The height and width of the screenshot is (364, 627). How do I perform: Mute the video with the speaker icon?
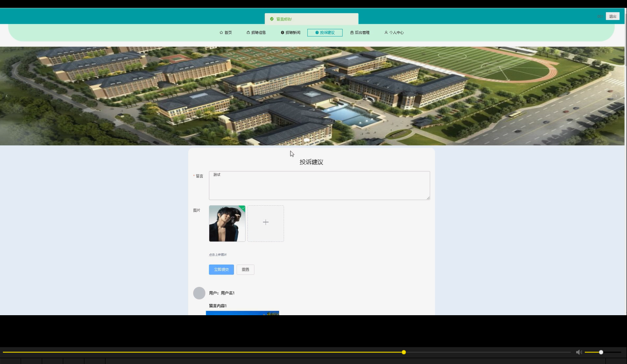coord(579,352)
